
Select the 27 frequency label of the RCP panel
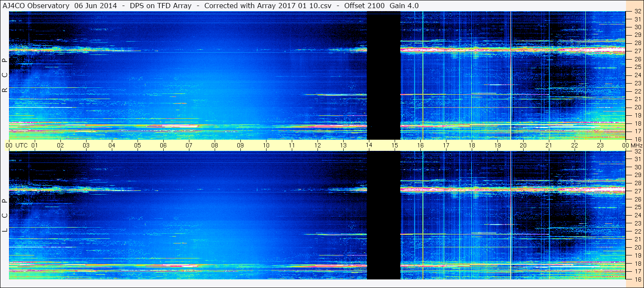point(637,51)
